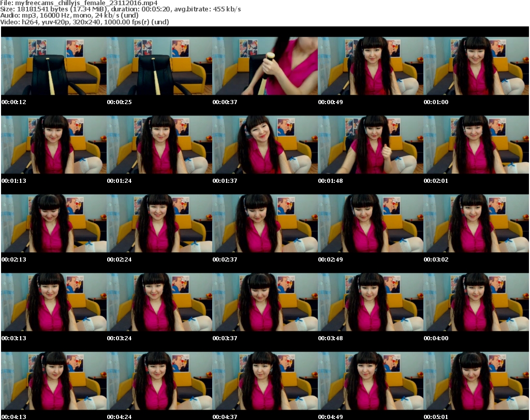Click the thumbnail frame at 00:04:00
Screen dimensions: 530x420
(x=476, y=302)
